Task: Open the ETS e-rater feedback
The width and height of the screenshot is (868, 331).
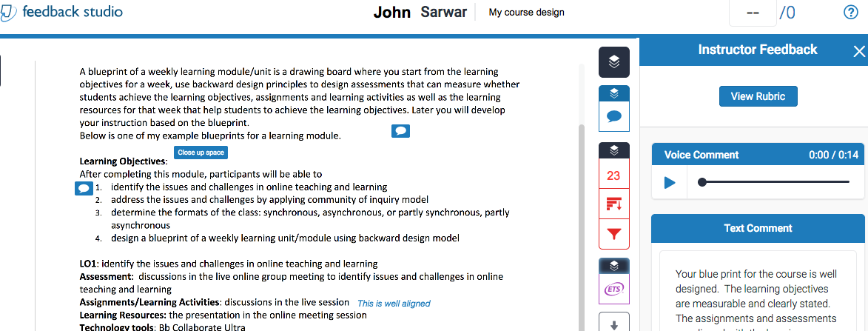Action: click(x=613, y=290)
